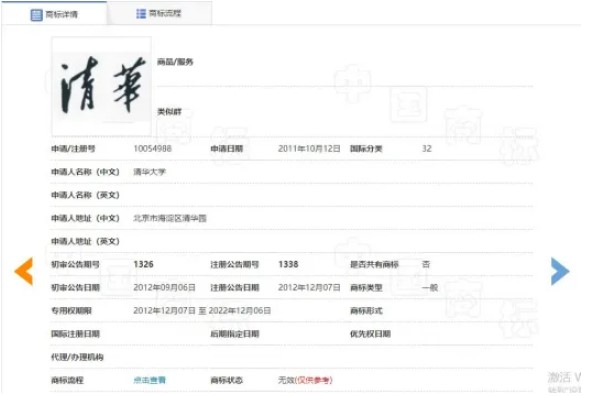Image resolution: width=594 pixels, height=396 pixels.
Task: Click the 申请人名称（英文） label
Action: tap(85, 195)
